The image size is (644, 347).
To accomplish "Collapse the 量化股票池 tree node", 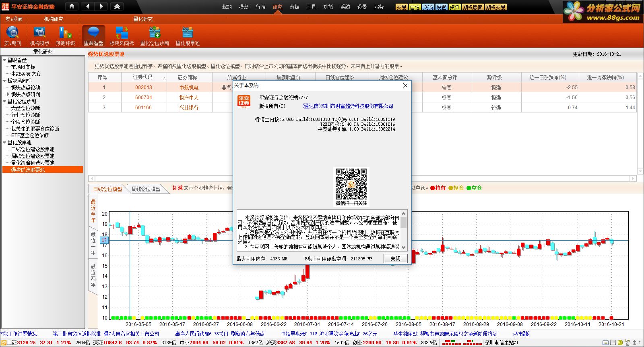I will pyautogui.click(x=4, y=142).
